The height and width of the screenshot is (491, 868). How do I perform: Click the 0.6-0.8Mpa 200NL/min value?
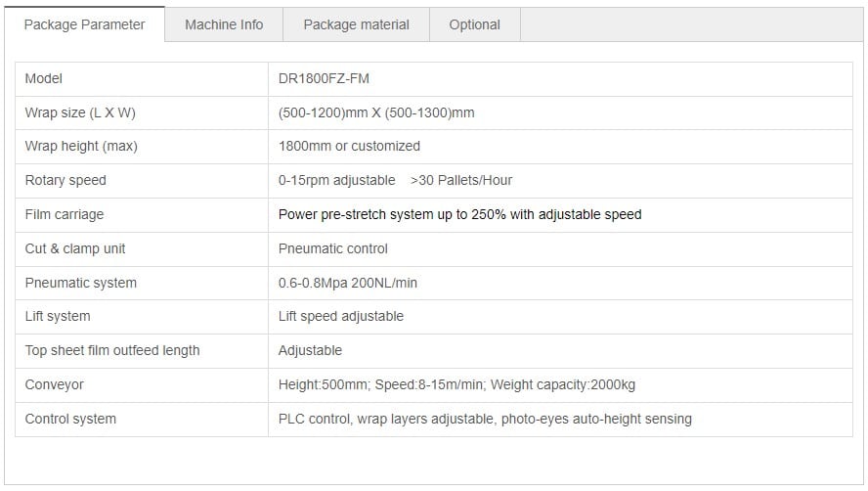[x=348, y=284]
